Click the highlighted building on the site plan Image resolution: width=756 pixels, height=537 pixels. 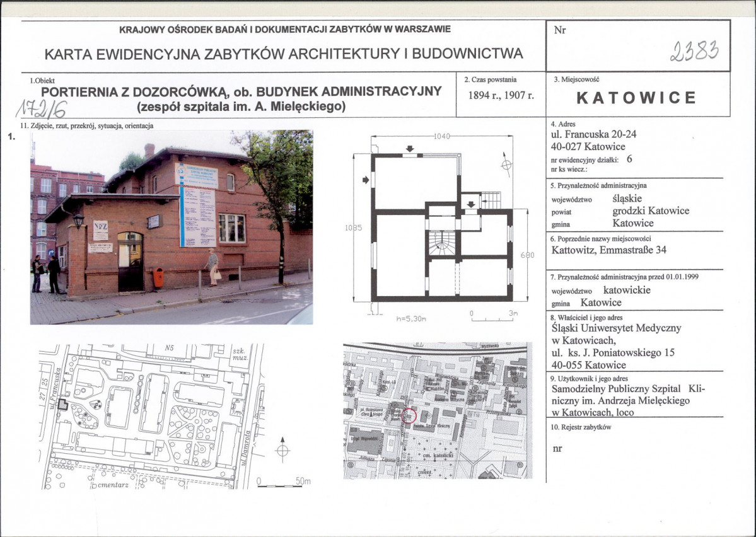tap(62, 406)
